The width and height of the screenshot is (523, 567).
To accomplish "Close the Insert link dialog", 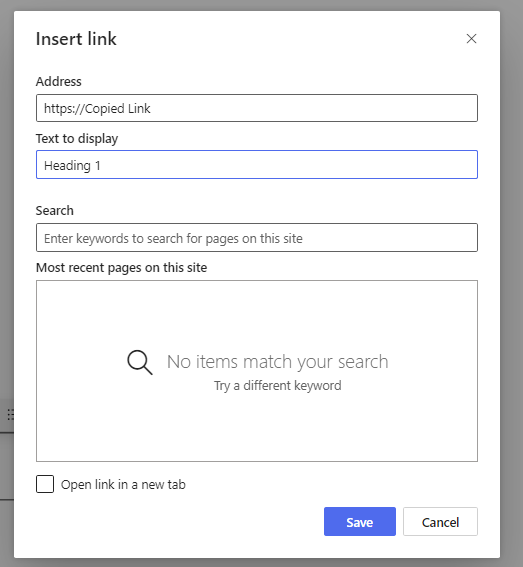I will point(471,39).
